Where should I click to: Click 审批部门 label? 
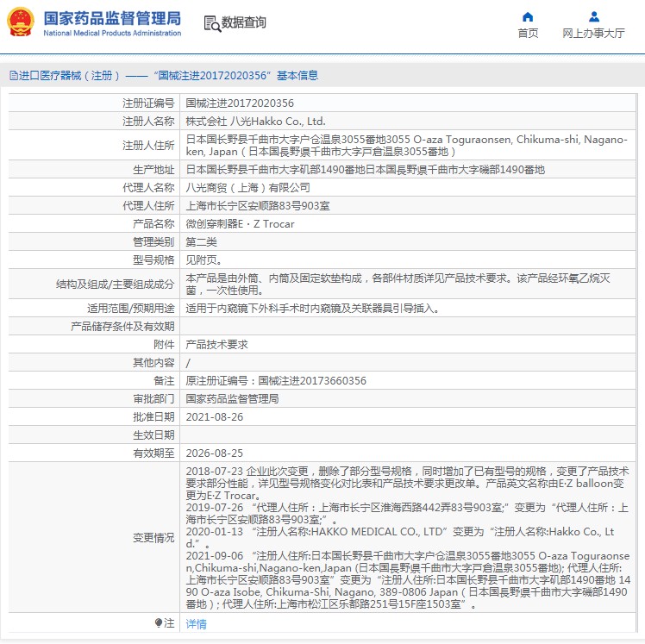(x=153, y=399)
